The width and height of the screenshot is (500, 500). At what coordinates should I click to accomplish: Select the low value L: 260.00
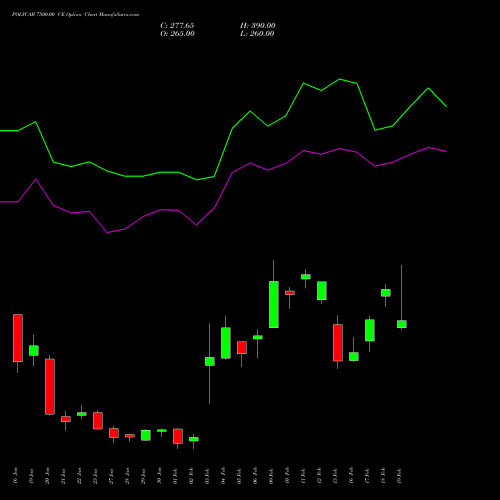[x=257, y=34]
